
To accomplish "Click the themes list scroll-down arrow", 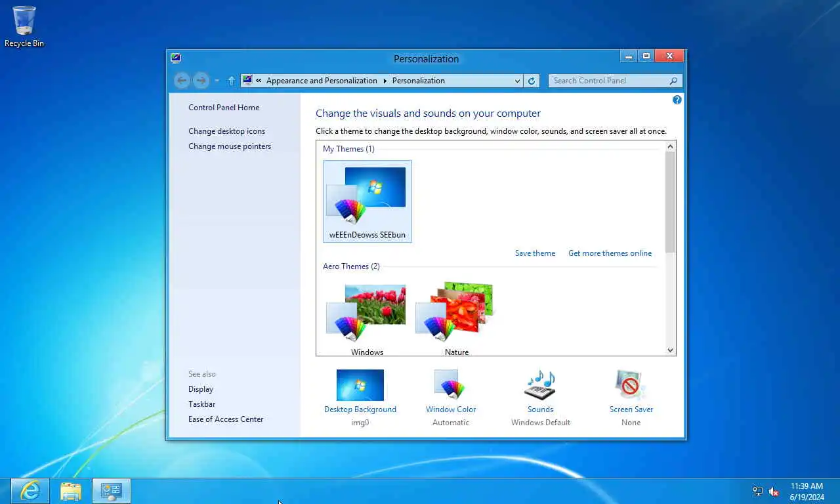I will click(x=670, y=350).
